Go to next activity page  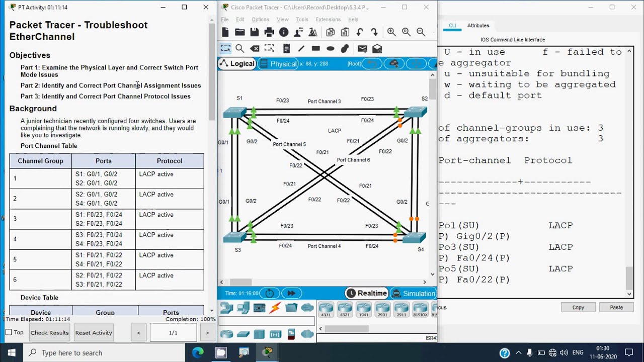coord(207,333)
